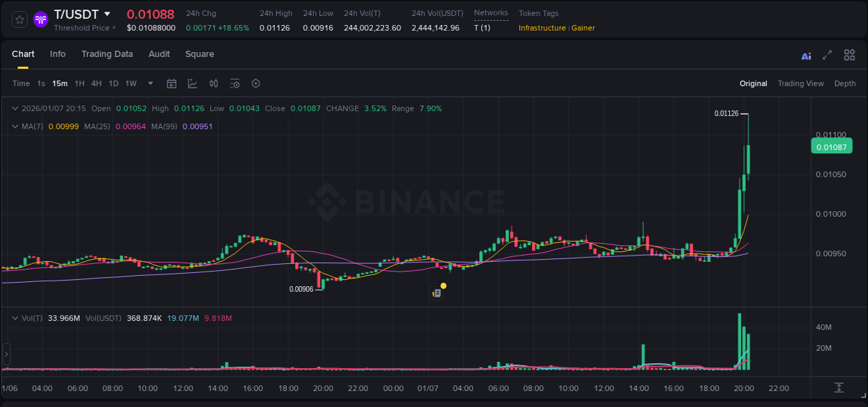Click the green 0.01087 price label
This screenshot has height=407, width=868.
pyautogui.click(x=831, y=146)
